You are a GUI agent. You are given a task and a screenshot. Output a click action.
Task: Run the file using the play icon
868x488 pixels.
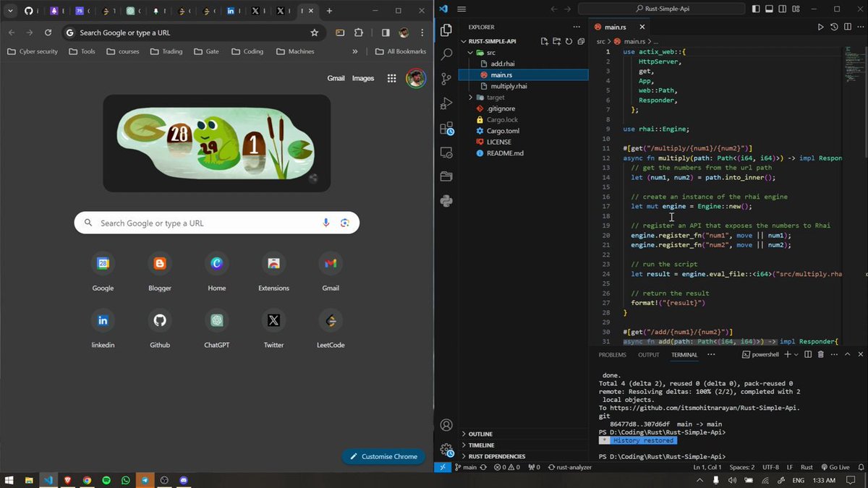tap(820, 27)
